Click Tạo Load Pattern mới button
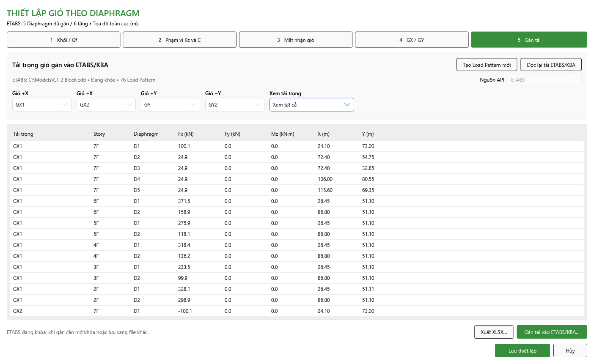This screenshot has width=594, height=364. pyautogui.click(x=487, y=65)
